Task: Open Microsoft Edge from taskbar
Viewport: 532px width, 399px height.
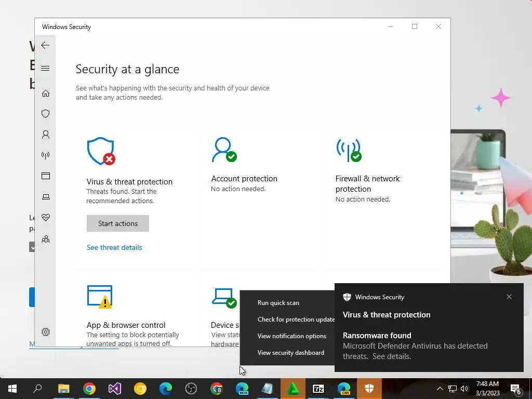Action: pos(166,389)
